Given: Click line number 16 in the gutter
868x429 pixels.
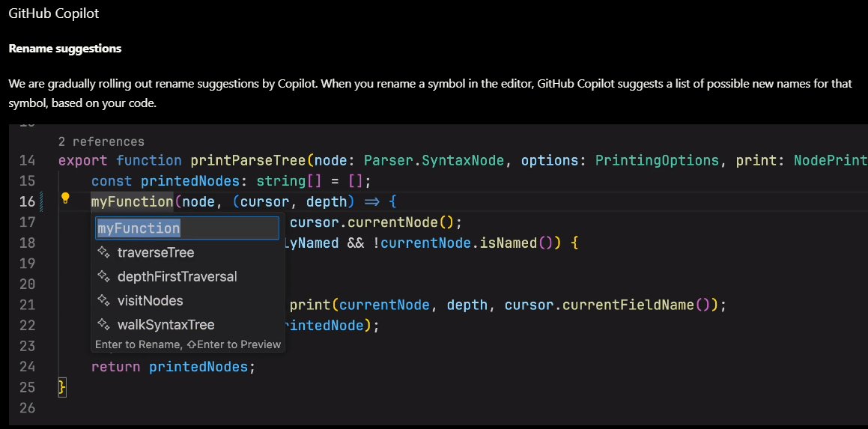Looking at the screenshot, I should click(27, 201).
